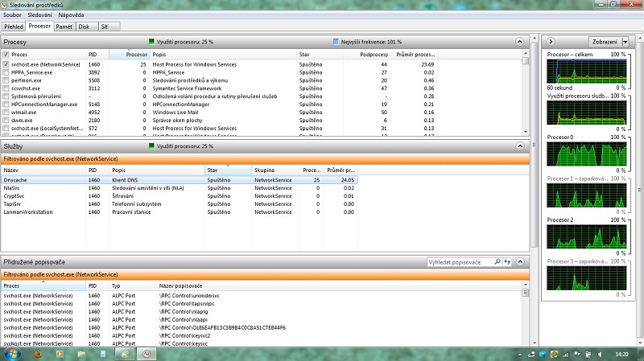Image resolution: width=644 pixels, height=361 pixels.
Task: Open the Sledování menu
Action: tap(39, 14)
